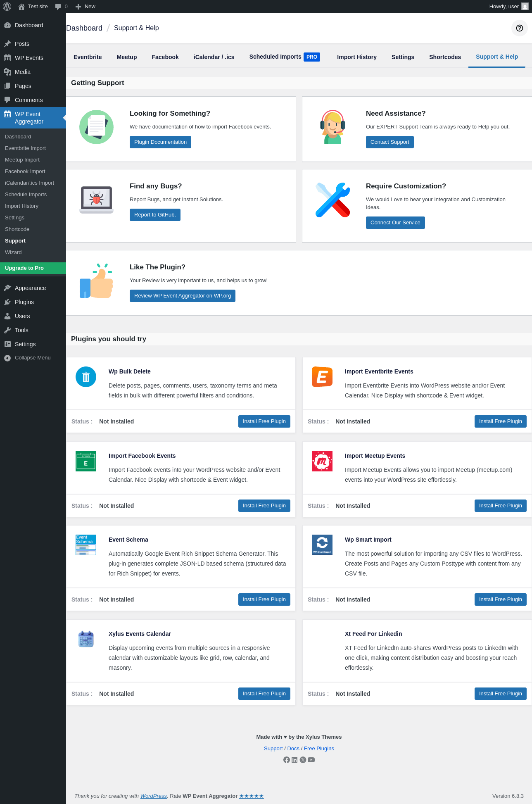Install the Import Facebook Events plugin
This screenshot has height=804, width=532.
click(x=264, y=506)
